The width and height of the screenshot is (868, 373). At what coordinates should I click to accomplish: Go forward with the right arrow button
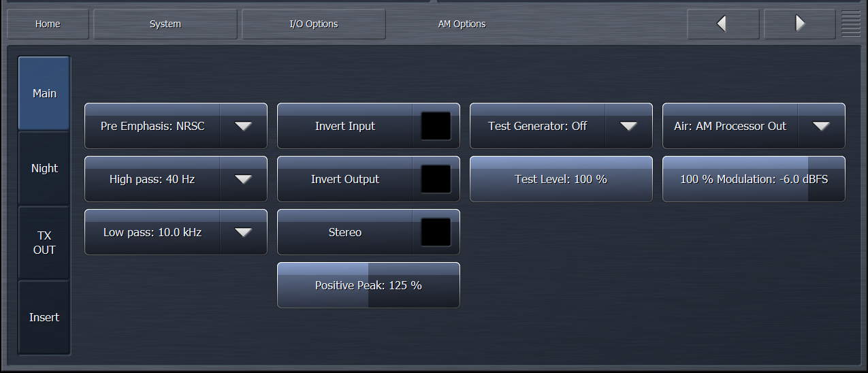click(800, 24)
